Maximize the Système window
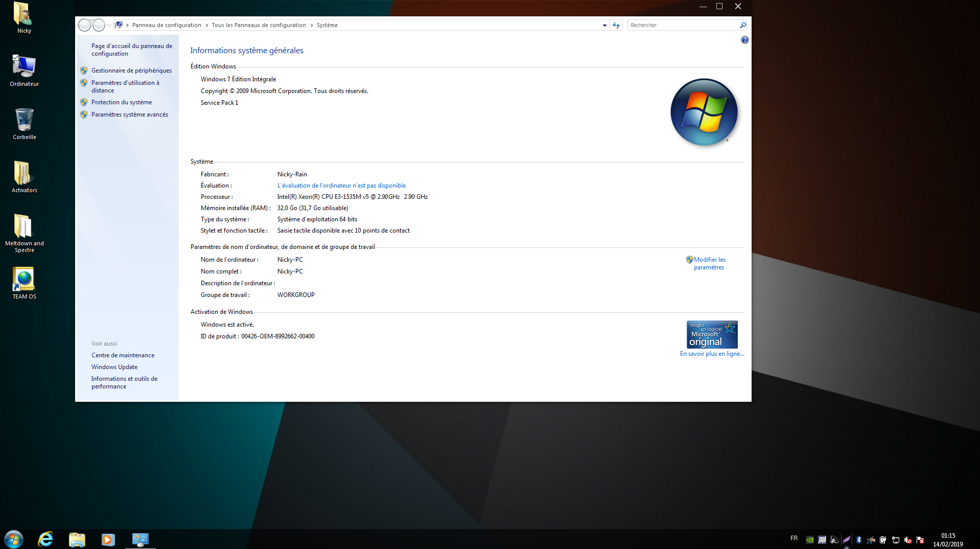Image resolution: width=980 pixels, height=549 pixels. point(719,6)
